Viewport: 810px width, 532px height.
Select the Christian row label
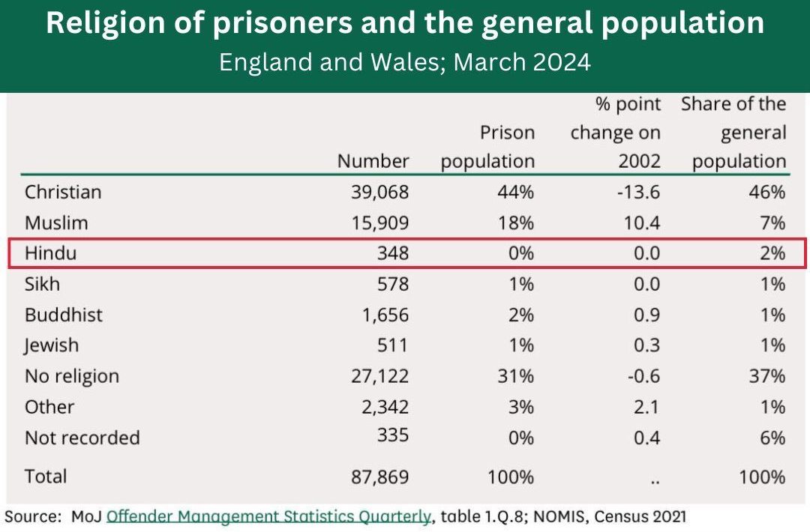tap(63, 192)
